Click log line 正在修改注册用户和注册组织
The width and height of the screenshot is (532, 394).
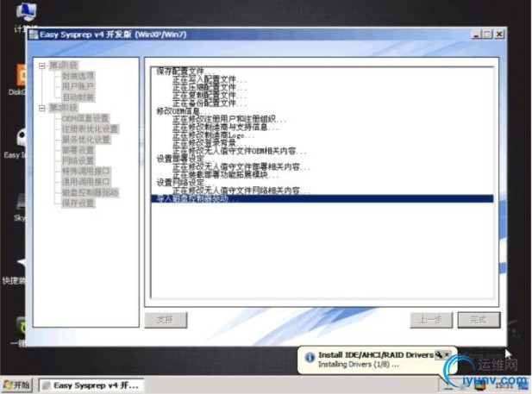(x=229, y=119)
